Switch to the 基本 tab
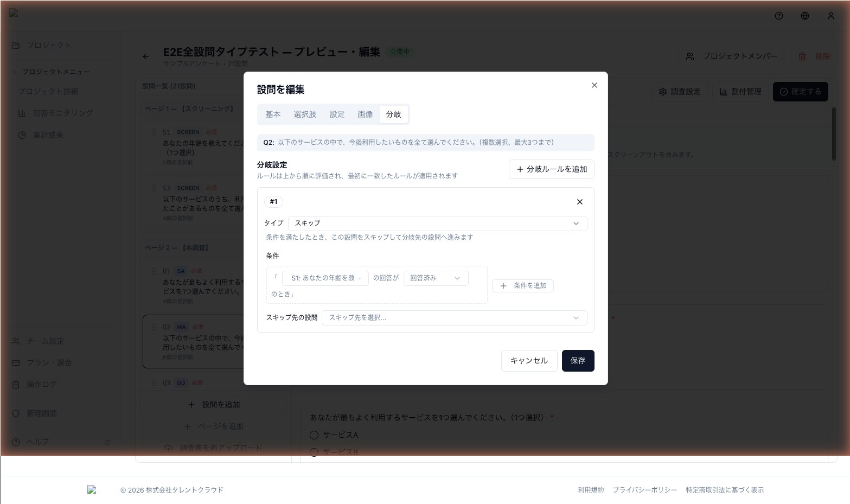This screenshot has height=504, width=850. [x=273, y=114]
